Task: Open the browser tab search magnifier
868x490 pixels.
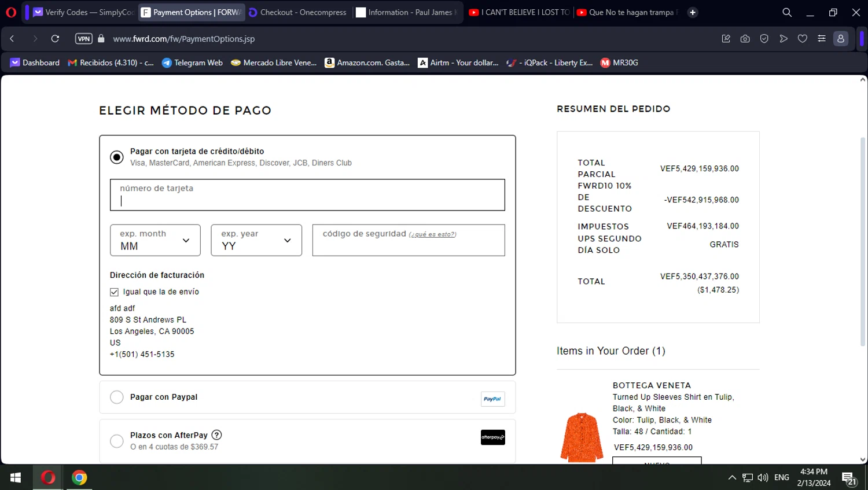Action: (787, 12)
